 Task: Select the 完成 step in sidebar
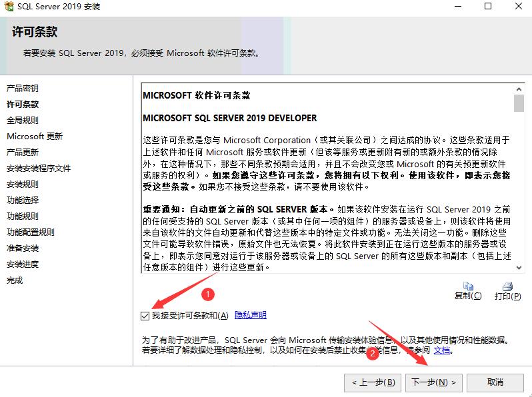(15, 280)
